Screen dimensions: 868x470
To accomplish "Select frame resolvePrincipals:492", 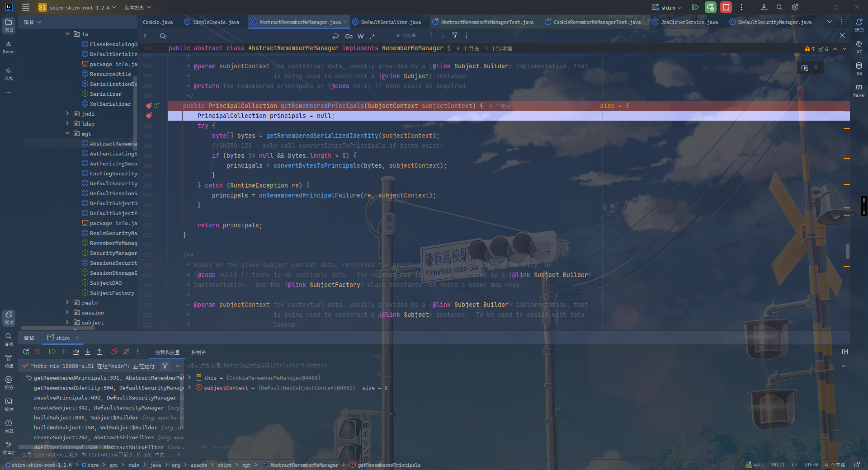I will pos(108,398).
